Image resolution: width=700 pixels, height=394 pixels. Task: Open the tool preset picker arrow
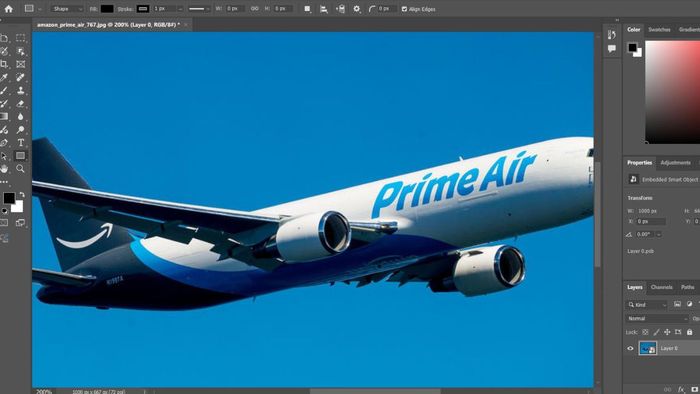coord(40,9)
